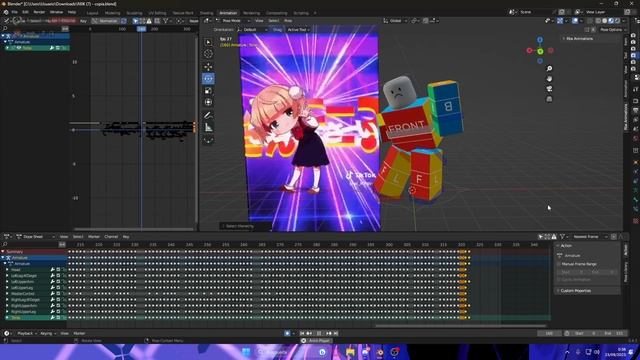
Task: Click the current frame number field
Action: [549, 333]
